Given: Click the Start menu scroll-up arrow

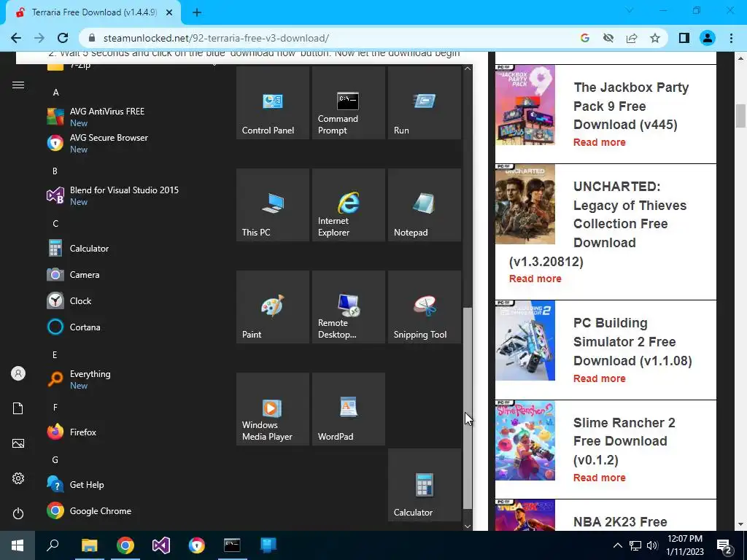Looking at the screenshot, I should click(x=468, y=69).
